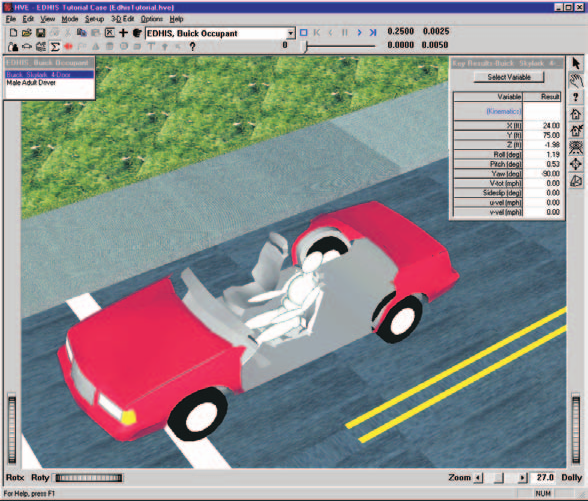Click the NUM status bar indicator

coord(543,494)
